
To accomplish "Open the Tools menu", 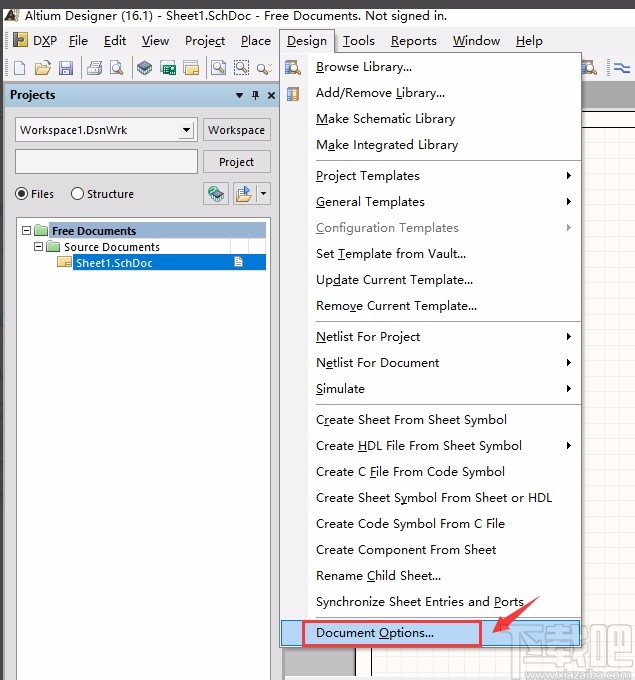I will (358, 41).
